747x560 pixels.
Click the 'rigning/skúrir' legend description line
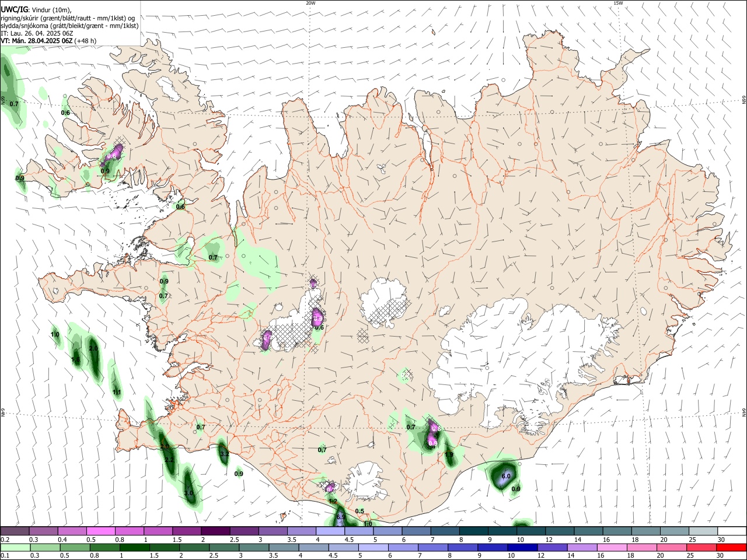click(68, 18)
